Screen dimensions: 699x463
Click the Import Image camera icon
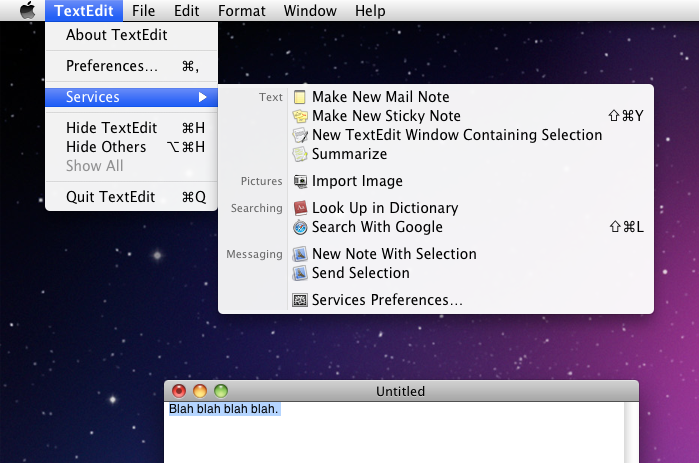[300, 181]
